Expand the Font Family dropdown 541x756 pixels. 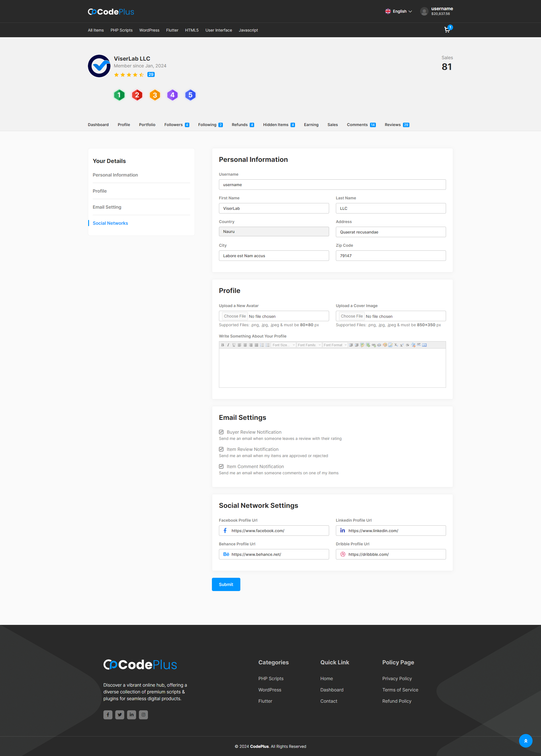309,345
